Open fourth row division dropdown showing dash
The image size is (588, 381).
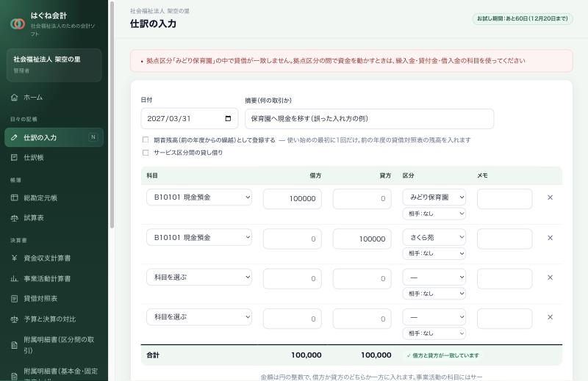pos(434,317)
